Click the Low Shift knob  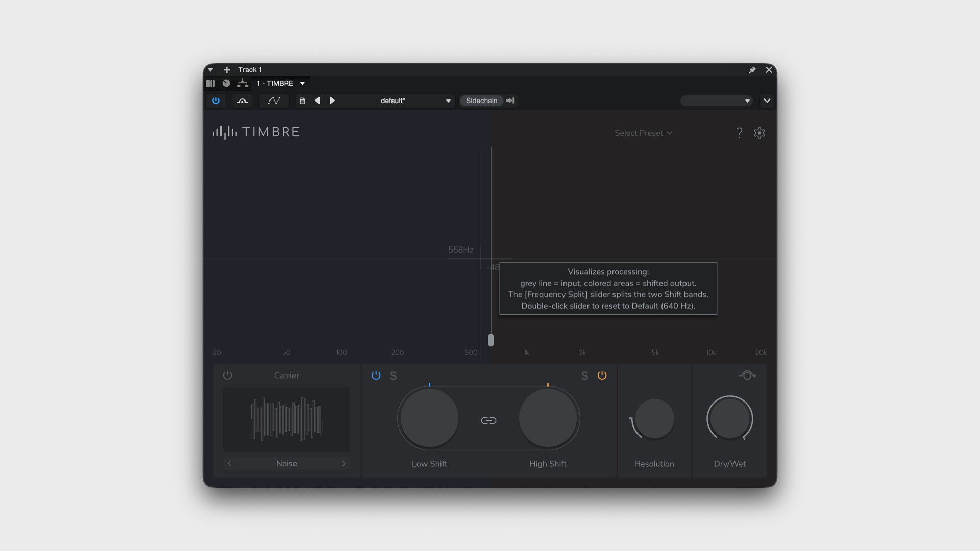[429, 418]
